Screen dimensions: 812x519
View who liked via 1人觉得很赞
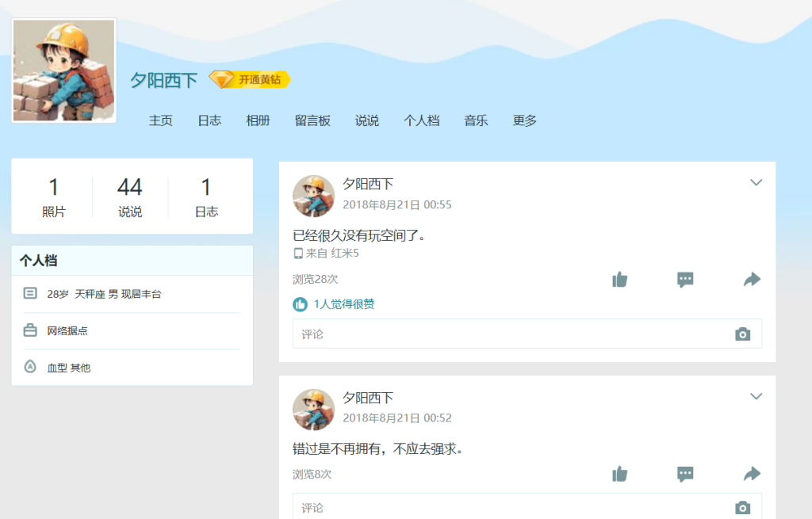click(343, 304)
